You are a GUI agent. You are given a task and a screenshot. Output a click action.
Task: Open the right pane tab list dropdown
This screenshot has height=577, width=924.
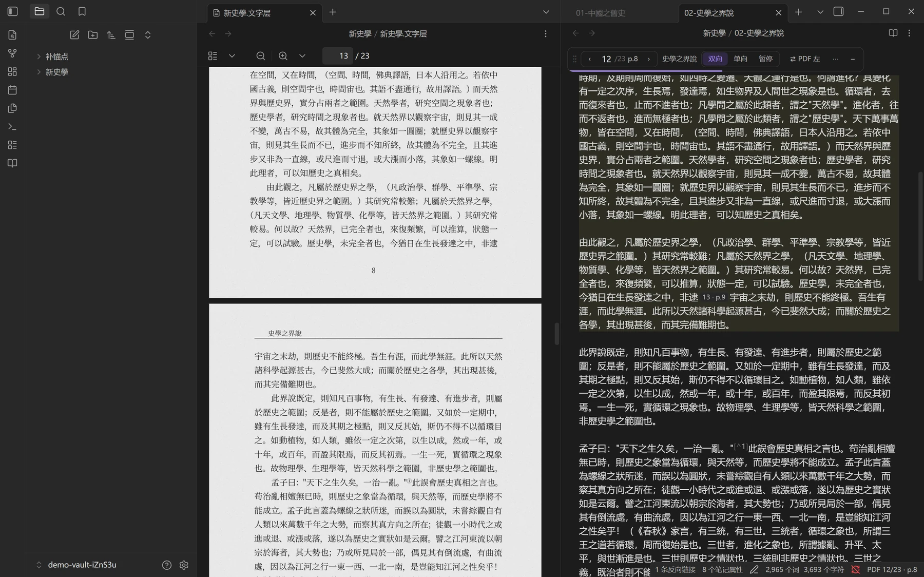(820, 12)
